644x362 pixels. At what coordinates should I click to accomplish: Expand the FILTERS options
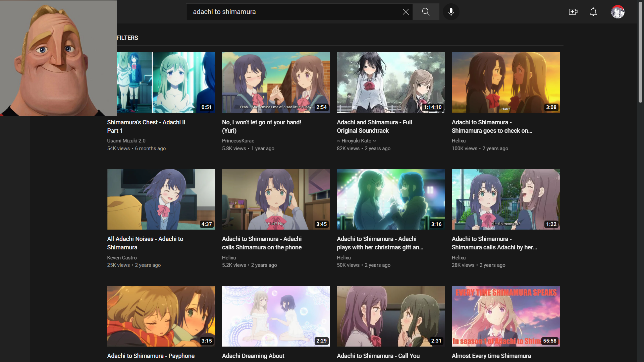(127, 38)
